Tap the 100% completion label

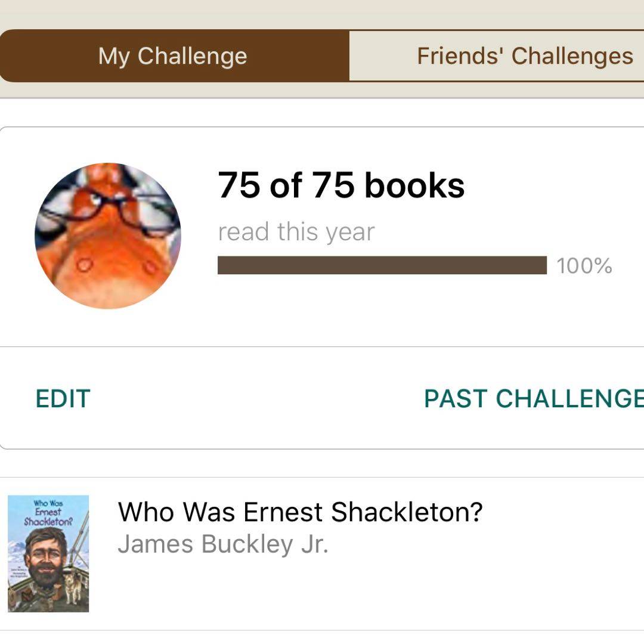coord(584,266)
